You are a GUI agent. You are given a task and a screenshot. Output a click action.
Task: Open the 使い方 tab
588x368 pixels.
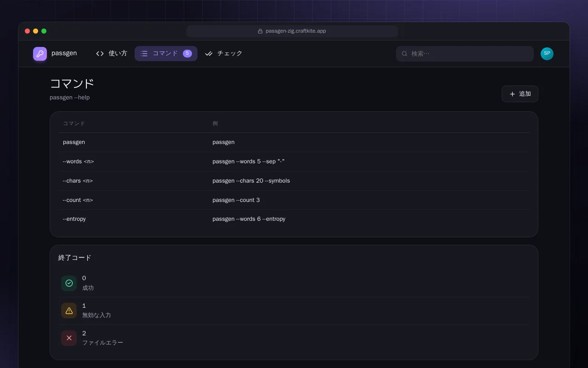(112, 54)
